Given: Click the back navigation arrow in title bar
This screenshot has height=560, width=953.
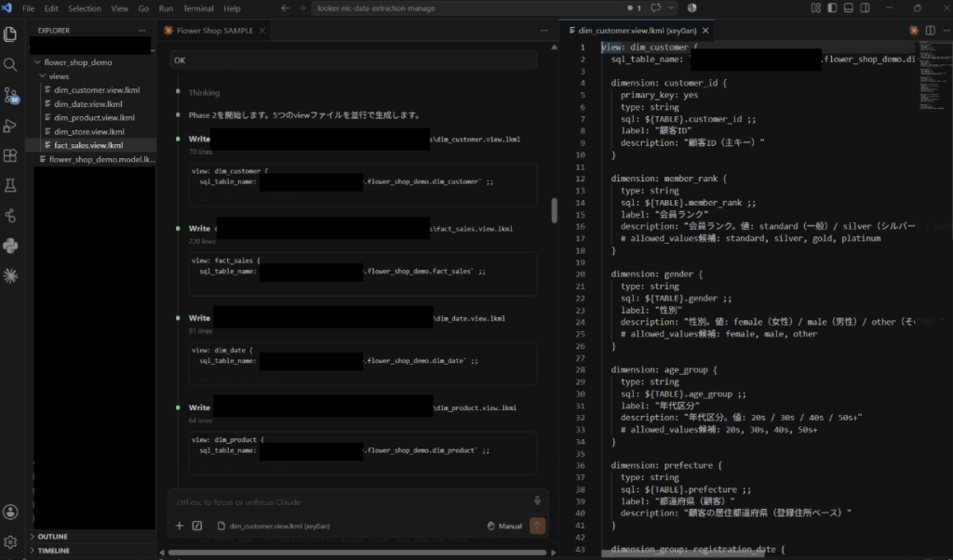Looking at the screenshot, I should pyautogui.click(x=285, y=8).
